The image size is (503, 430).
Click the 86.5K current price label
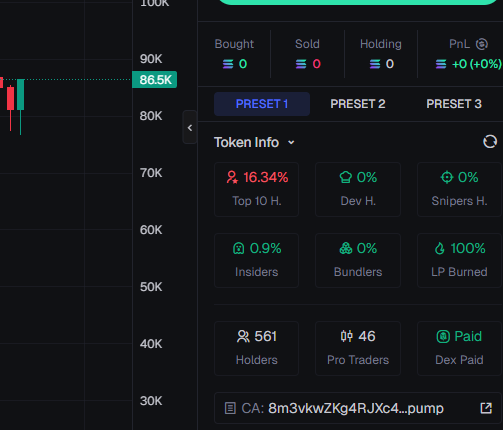click(x=155, y=80)
